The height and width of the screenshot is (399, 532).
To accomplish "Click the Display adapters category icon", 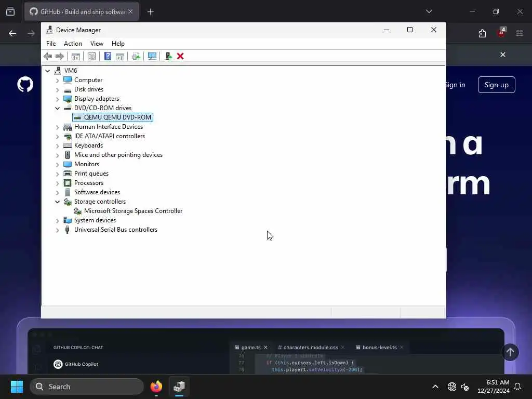I will 68,99.
